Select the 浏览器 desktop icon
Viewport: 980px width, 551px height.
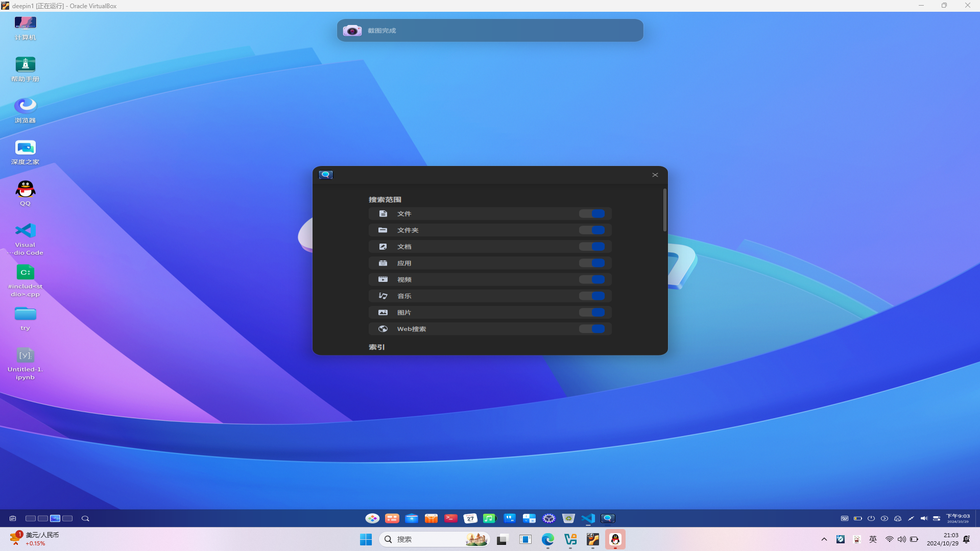[x=25, y=111]
